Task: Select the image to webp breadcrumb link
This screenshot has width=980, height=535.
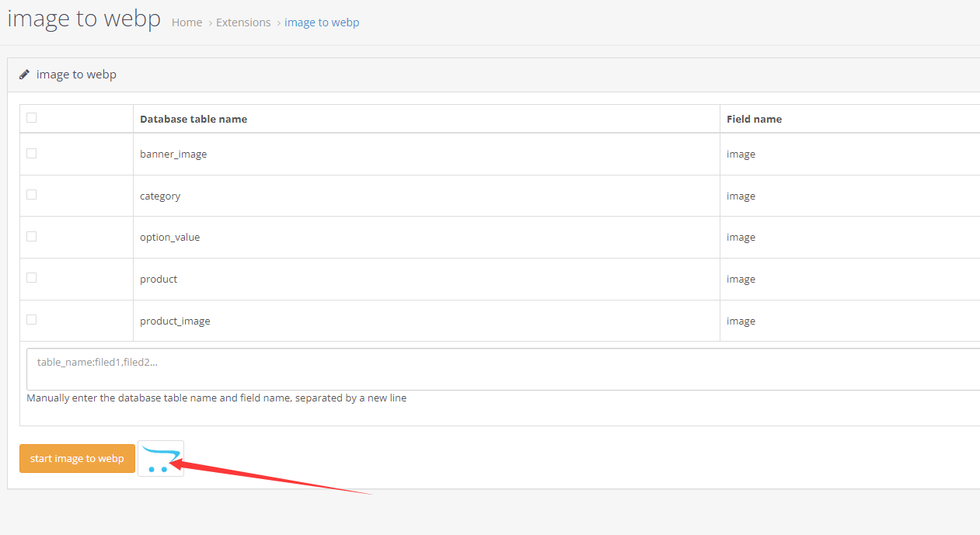Action: click(322, 22)
